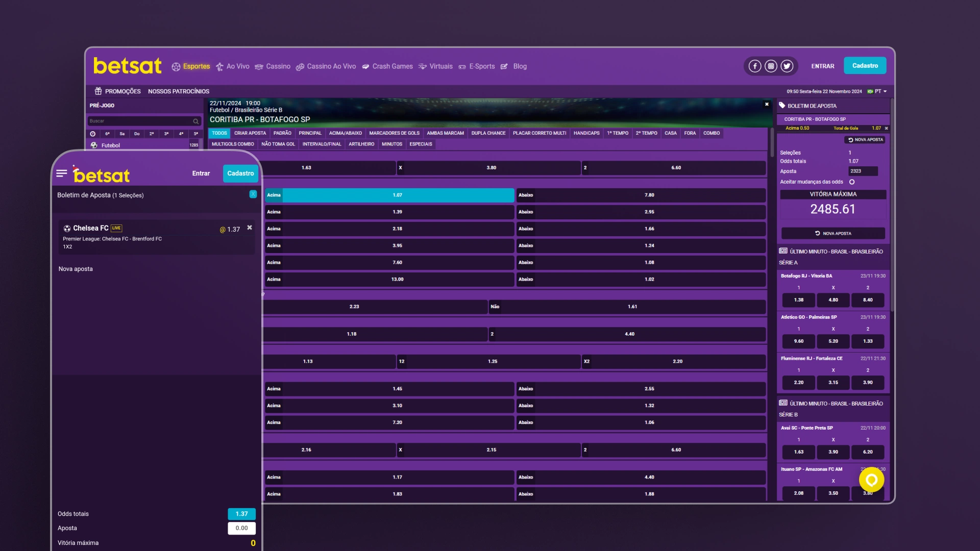Open the Facebook social icon

point(755,66)
